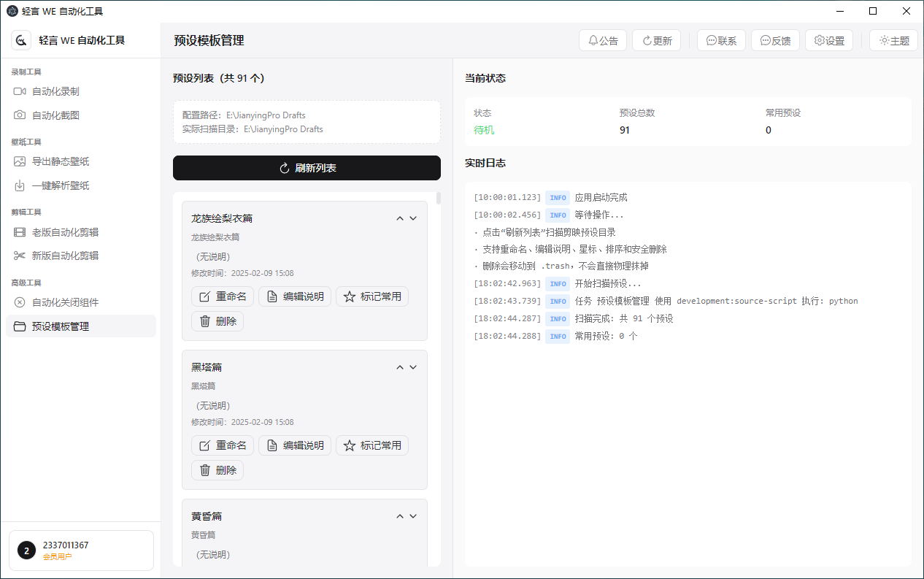Image resolution: width=924 pixels, height=579 pixels.
Task: Open 设置 from the top toolbar
Action: coord(828,40)
